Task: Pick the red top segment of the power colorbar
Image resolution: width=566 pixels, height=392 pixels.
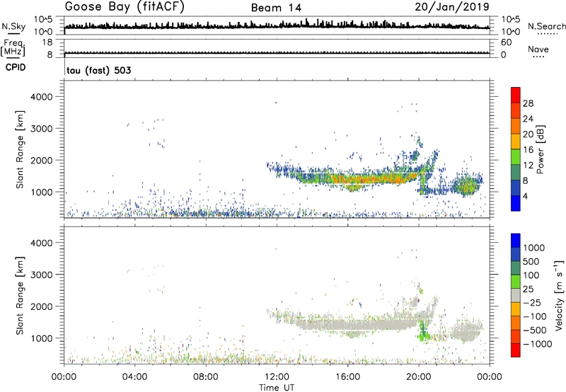Action: 516,96
